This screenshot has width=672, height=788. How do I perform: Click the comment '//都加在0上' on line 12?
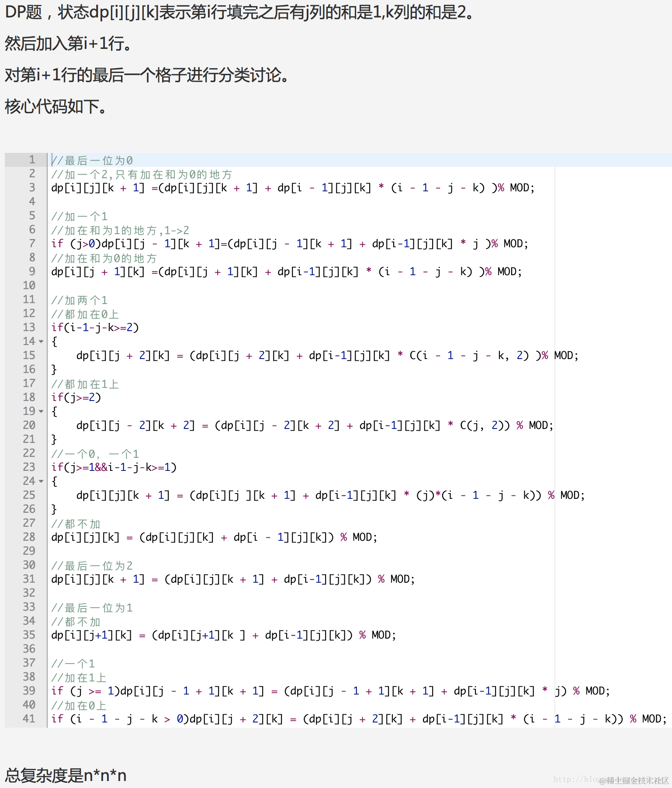click(85, 314)
